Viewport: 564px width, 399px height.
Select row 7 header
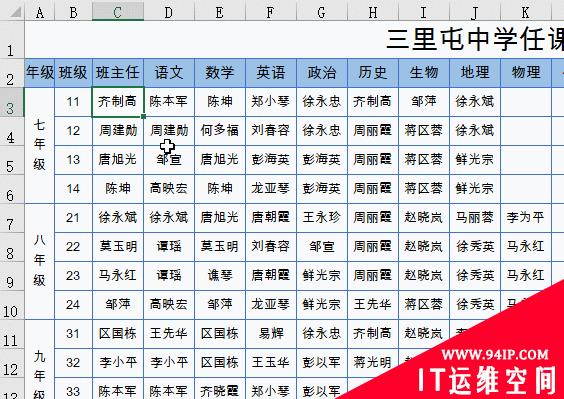12,218
